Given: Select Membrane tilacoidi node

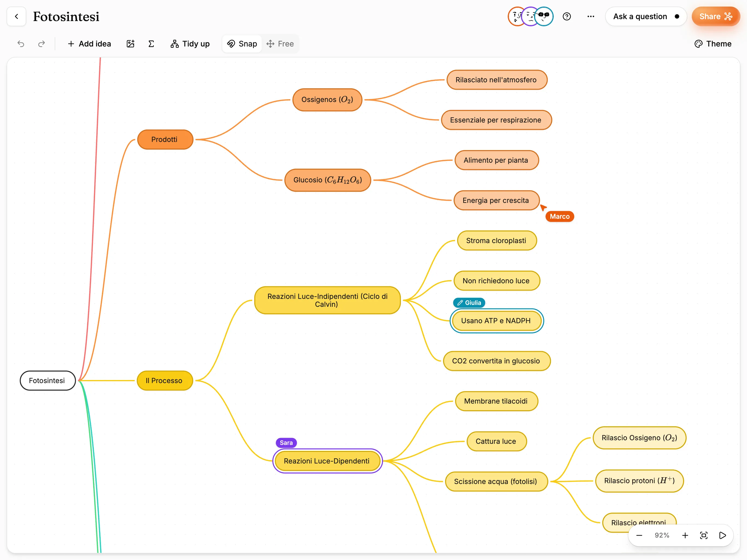Looking at the screenshot, I should tap(497, 401).
